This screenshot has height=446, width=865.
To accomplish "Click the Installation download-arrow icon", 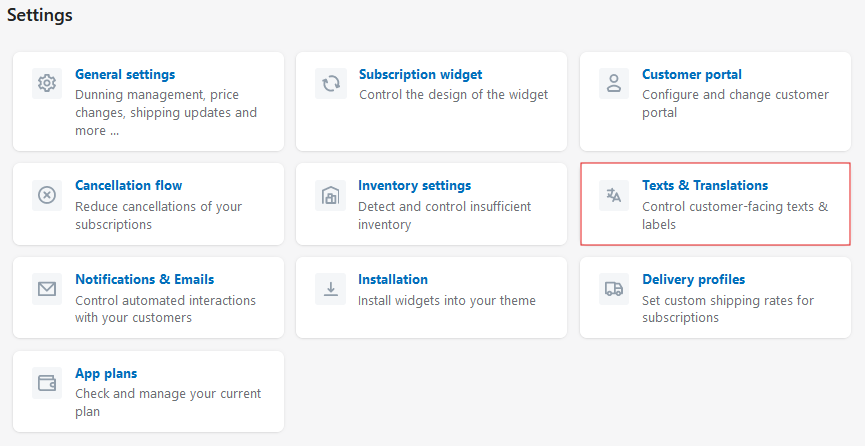I will point(330,289).
